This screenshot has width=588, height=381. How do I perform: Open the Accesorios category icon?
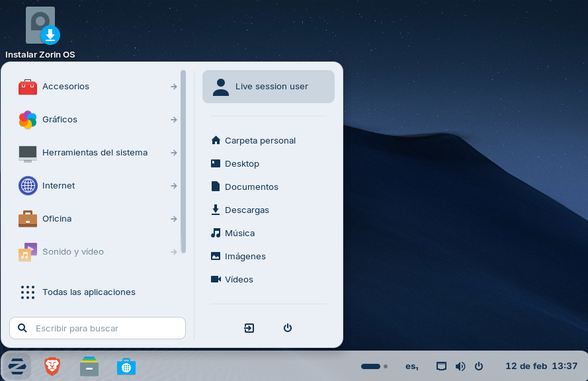coord(28,87)
